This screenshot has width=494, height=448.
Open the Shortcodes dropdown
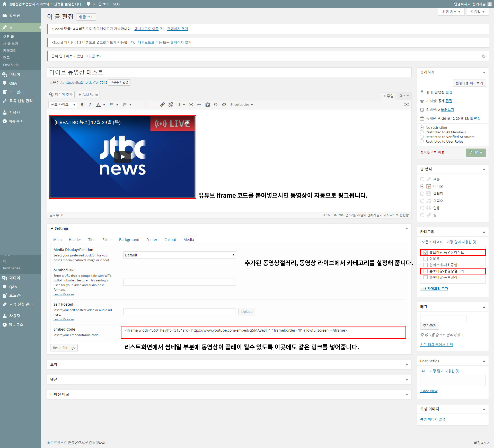click(242, 105)
